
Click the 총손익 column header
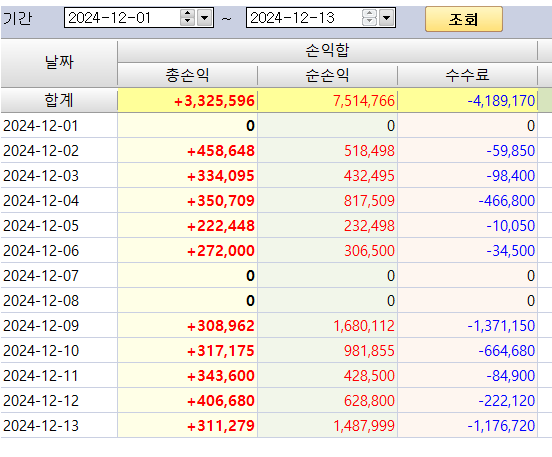pyautogui.click(x=187, y=75)
